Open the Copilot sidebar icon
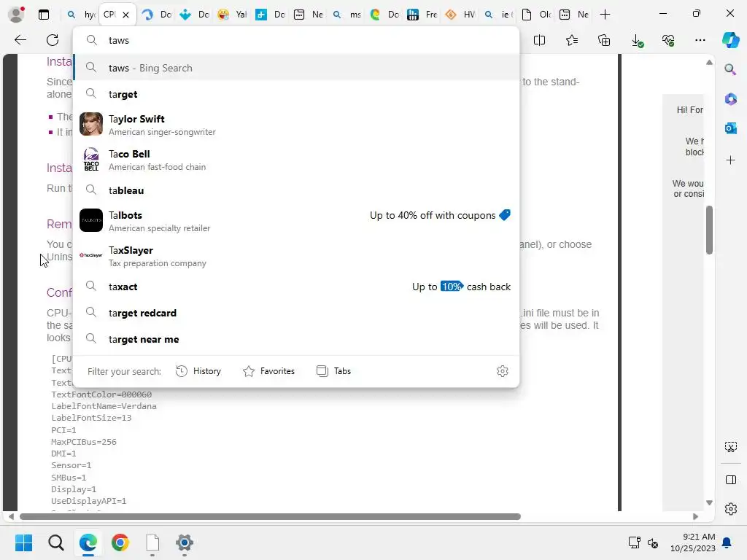 pyautogui.click(x=730, y=40)
